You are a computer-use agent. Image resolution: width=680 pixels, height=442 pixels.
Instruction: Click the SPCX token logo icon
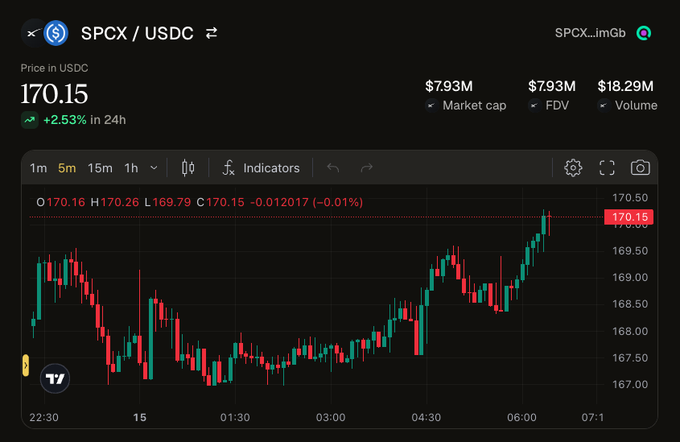click(x=33, y=33)
